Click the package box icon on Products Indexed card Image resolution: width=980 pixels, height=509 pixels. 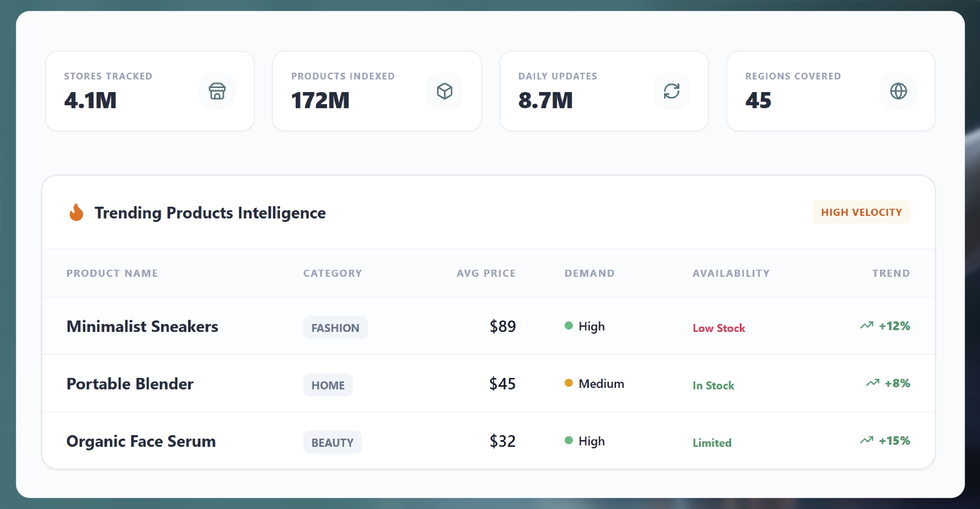tap(444, 91)
